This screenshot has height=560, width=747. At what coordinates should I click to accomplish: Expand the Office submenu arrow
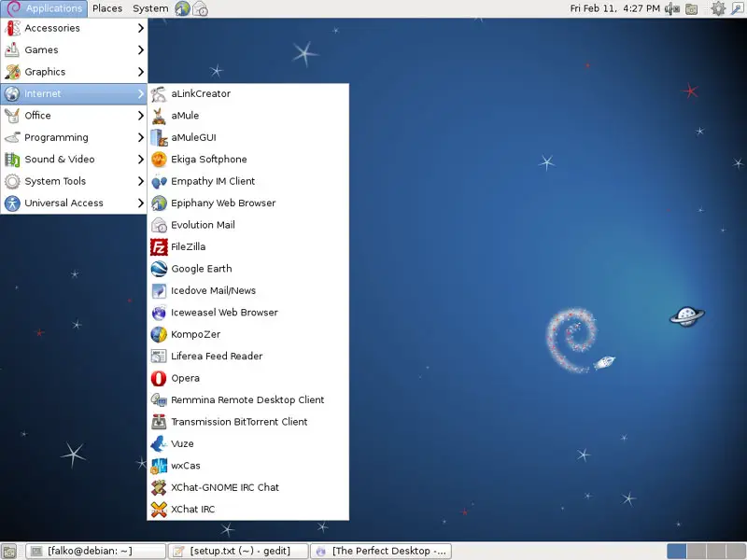click(x=141, y=116)
